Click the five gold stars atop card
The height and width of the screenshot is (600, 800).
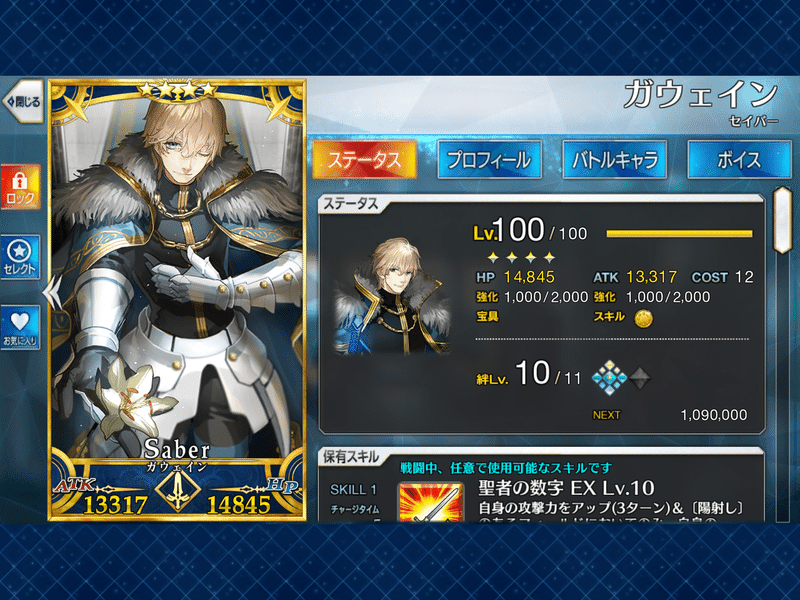point(178,90)
